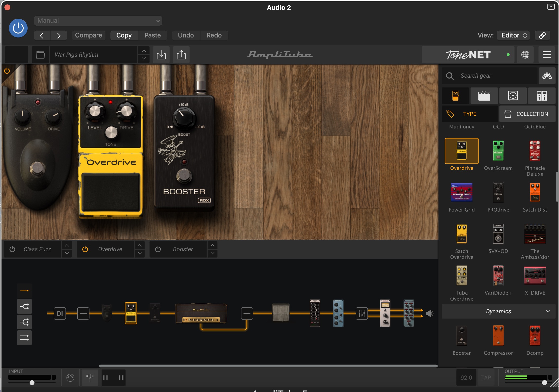Toggle the plugin power button
This screenshot has height=392, width=559.
[18, 28]
